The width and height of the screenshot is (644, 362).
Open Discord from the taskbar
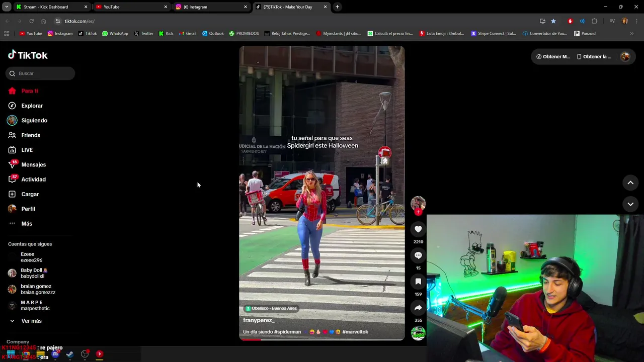[55, 354]
